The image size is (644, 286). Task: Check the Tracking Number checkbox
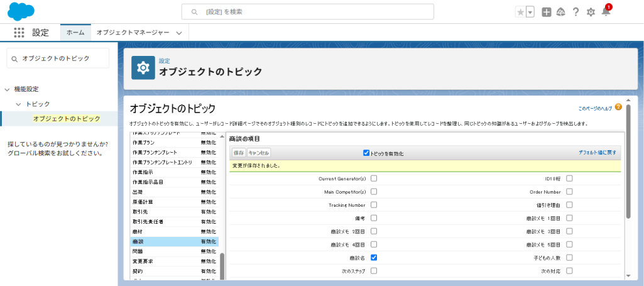point(374,205)
